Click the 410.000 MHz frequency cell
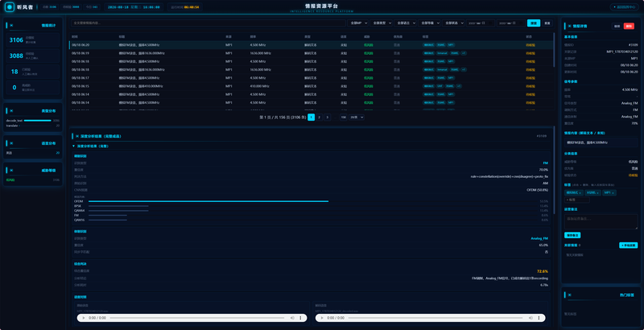 point(259,86)
